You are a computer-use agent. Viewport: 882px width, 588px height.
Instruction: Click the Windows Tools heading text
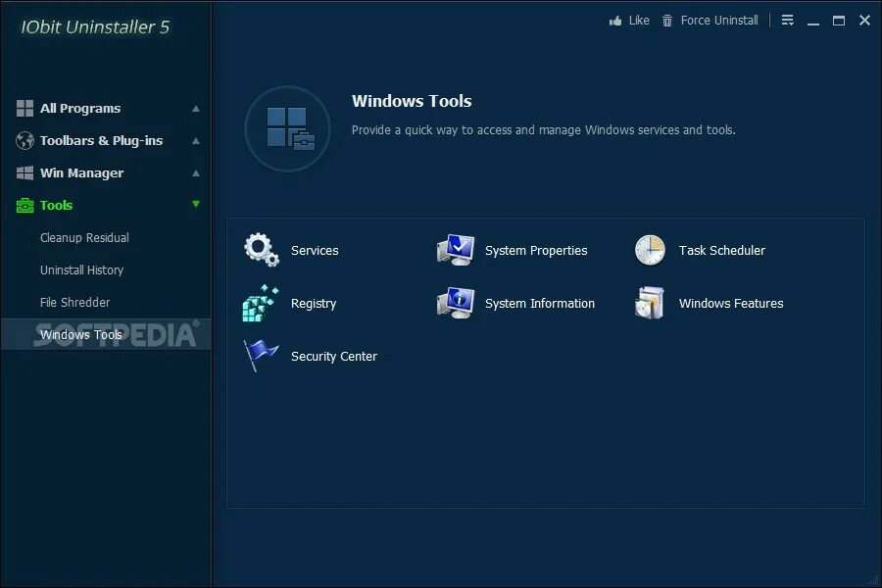coord(412,101)
